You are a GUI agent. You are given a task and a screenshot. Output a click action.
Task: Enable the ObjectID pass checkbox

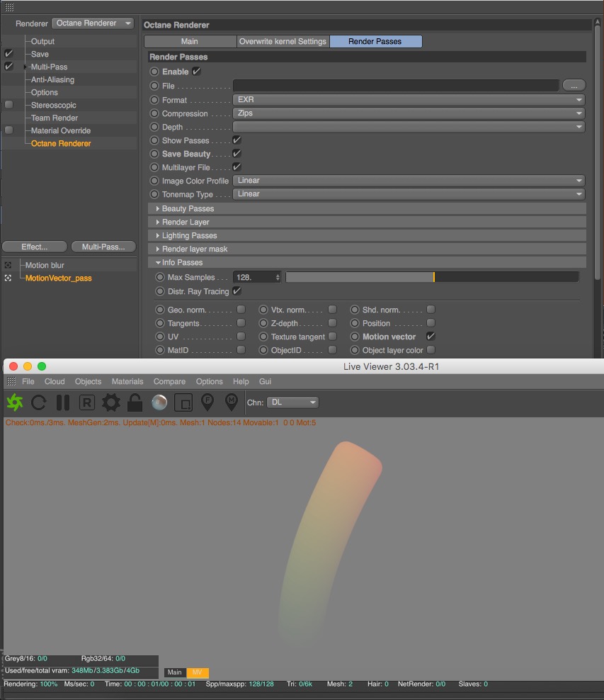click(332, 349)
